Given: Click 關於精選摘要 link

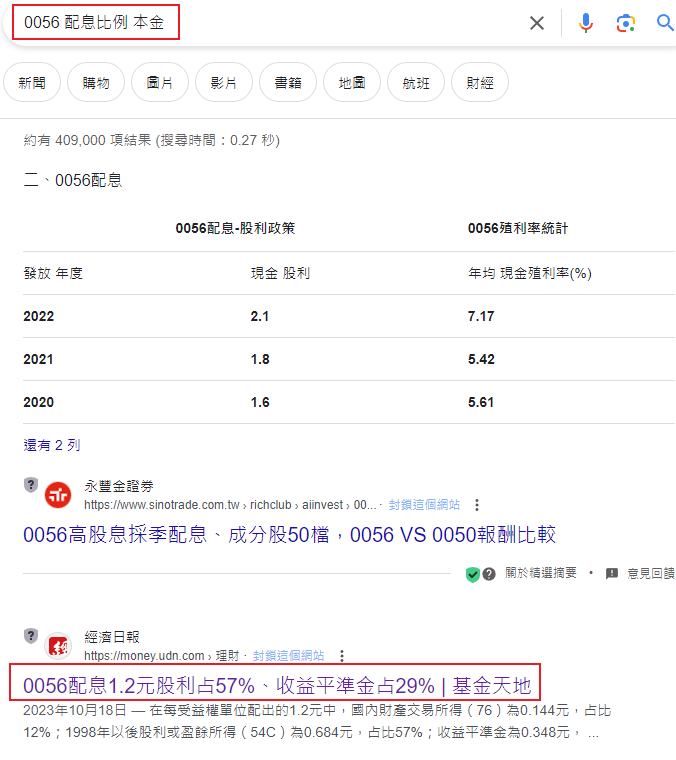Looking at the screenshot, I should coord(541,573).
